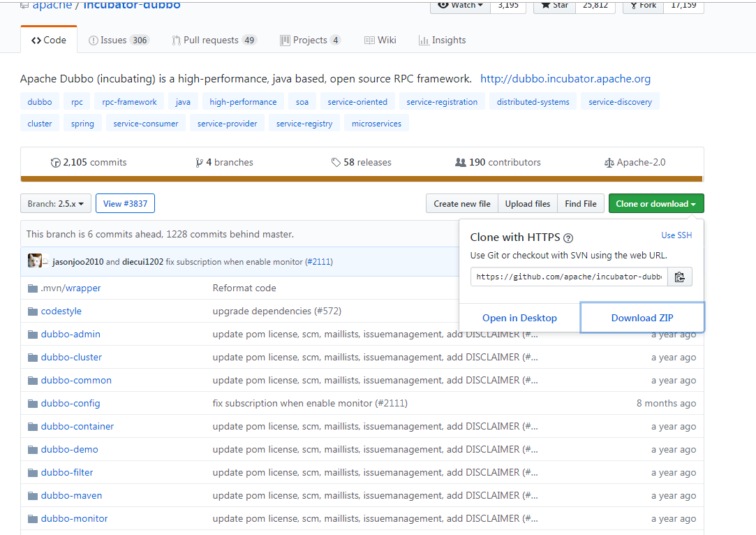This screenshot has width=756, height=535.
Task: Click jasonjoo2010's avatar image
Action: 35,261
